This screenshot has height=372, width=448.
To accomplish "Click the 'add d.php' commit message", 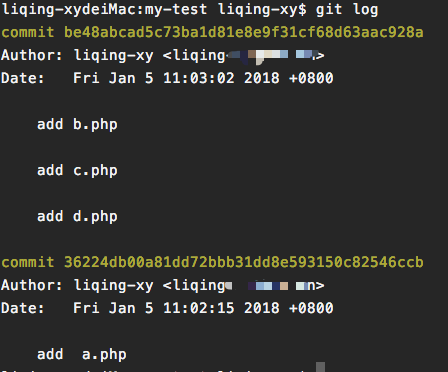I will (77, 217).
